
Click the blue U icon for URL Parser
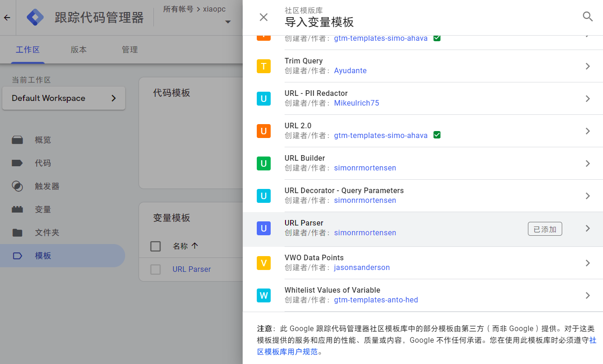point(263,228)
